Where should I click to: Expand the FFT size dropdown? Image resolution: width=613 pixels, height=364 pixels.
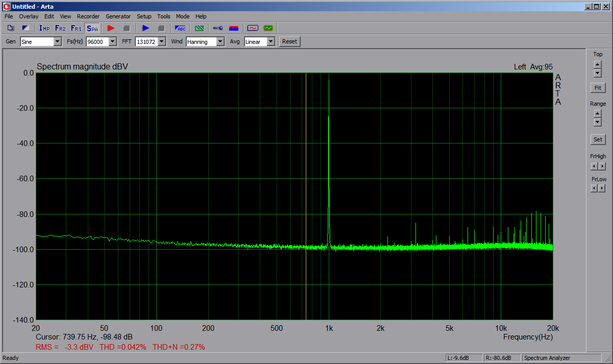point(162,42)
